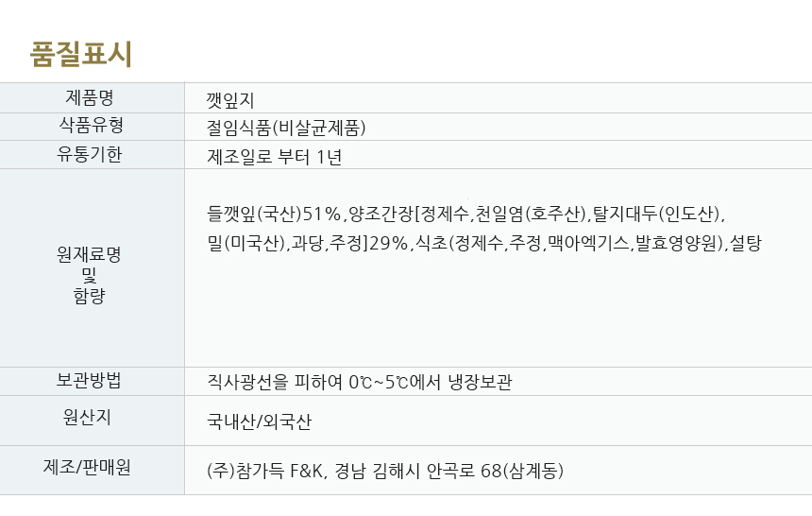
Task: Select the 원산지 row label
Action: coord(91,417)
